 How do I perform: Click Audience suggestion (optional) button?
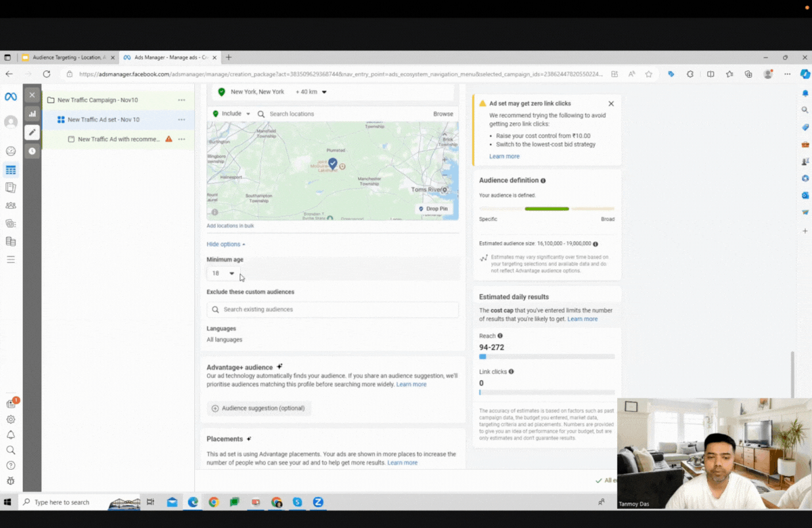tap(258, 408)
